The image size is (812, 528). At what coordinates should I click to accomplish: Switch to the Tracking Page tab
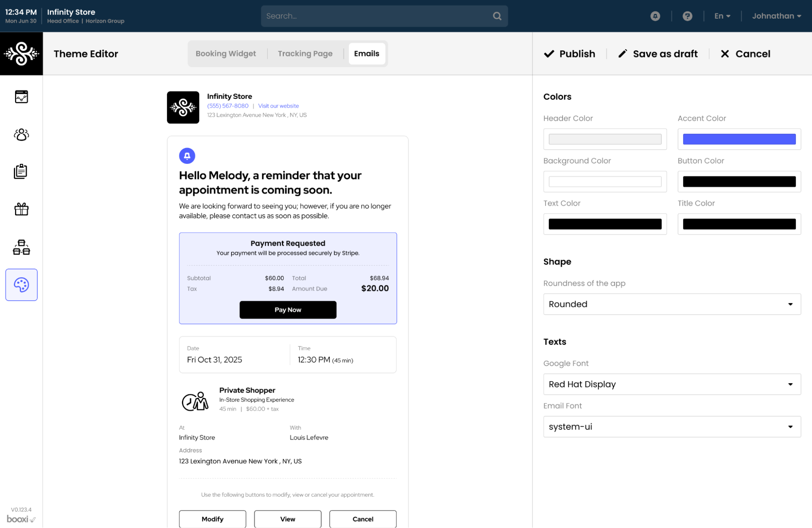[x=305, y=54]
